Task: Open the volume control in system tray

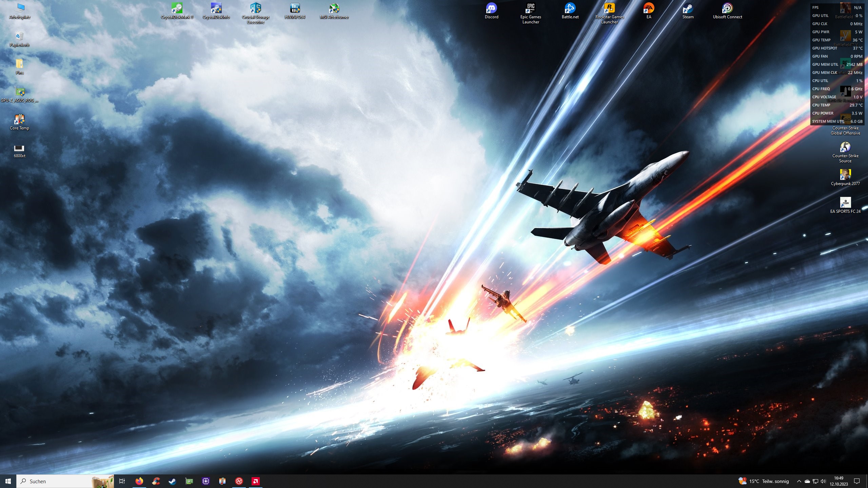Action: click(x=823, y=481)
